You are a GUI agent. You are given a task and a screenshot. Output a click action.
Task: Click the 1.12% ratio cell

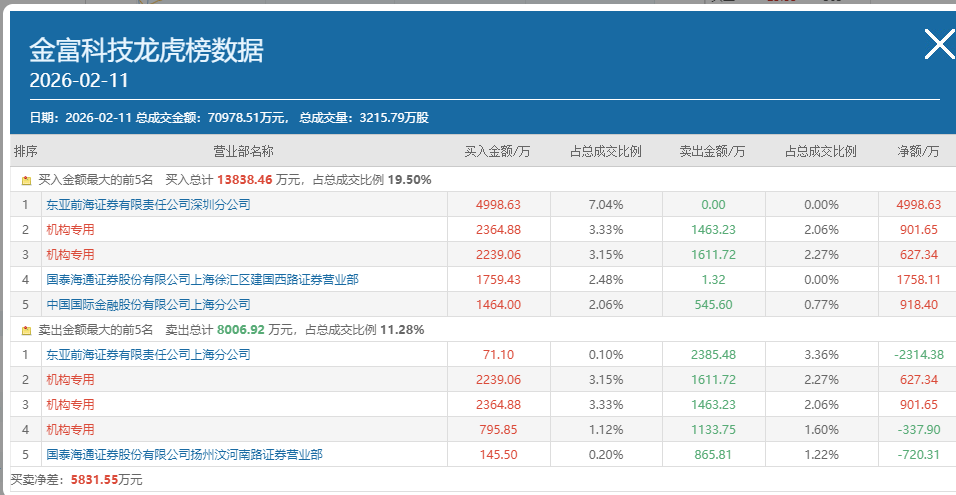point(605,430)
